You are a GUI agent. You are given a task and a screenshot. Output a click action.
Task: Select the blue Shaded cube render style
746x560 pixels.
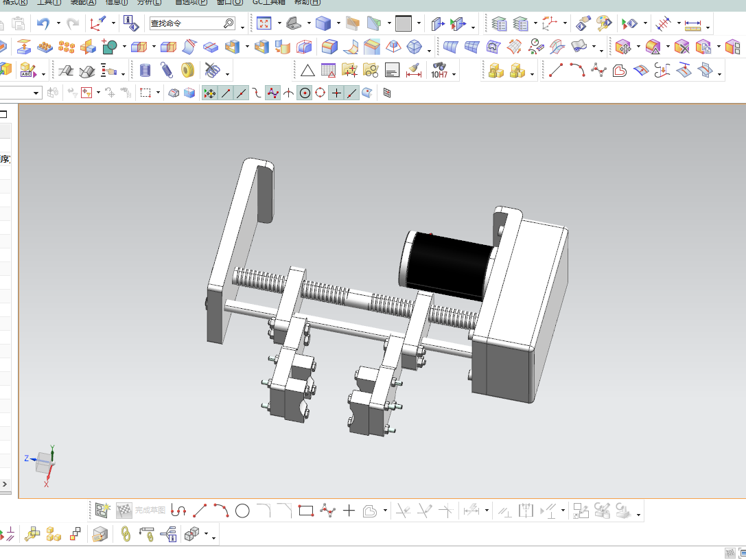click(323, 23)
